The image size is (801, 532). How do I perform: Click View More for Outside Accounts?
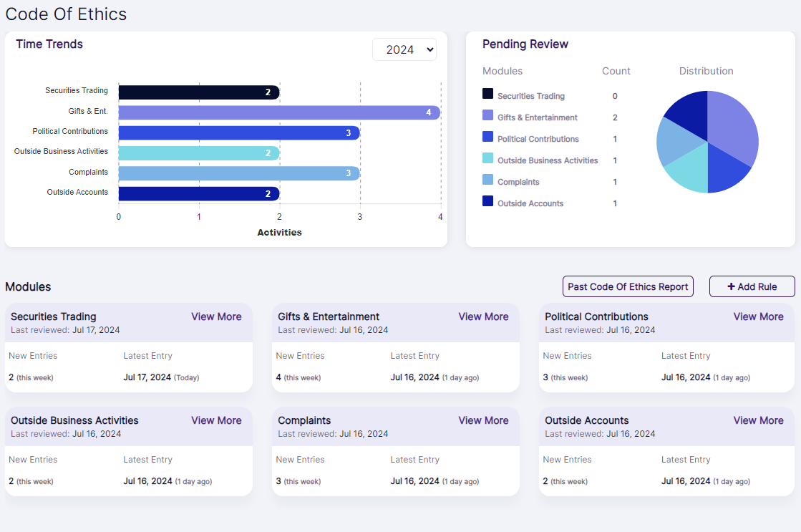[758, 420]
